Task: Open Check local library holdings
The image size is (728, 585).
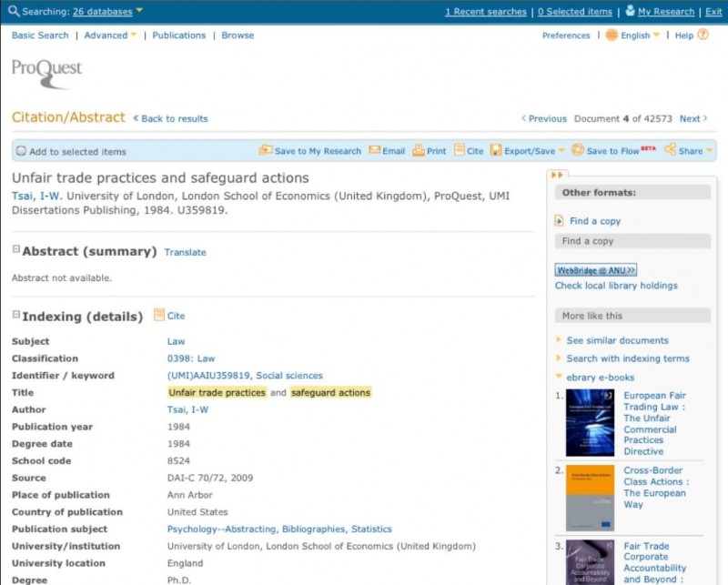Action: 616,286
